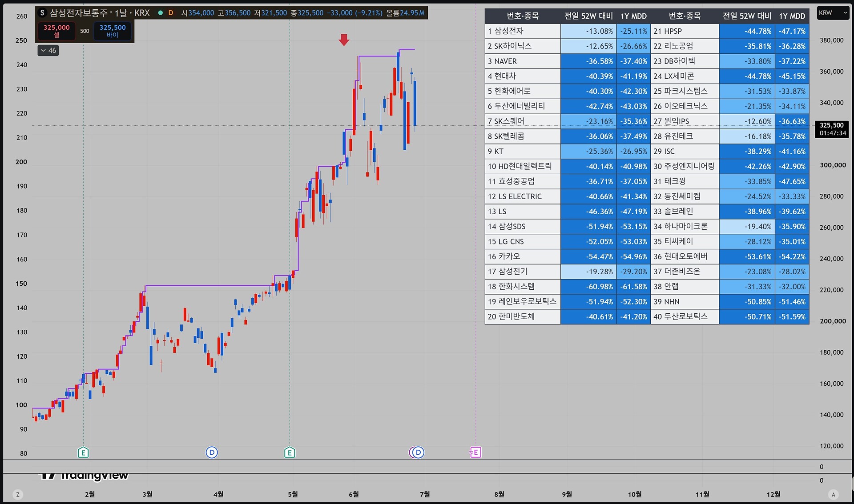Select the 3 NAVER table cell
Image resolution: width=854 pixels, height=504 pixels.
[523, 61]
